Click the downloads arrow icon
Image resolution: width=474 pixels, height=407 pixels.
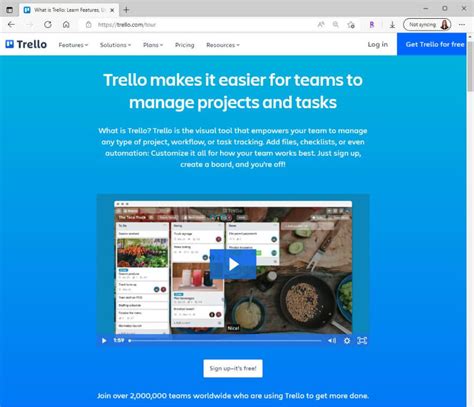coord(392,25)
